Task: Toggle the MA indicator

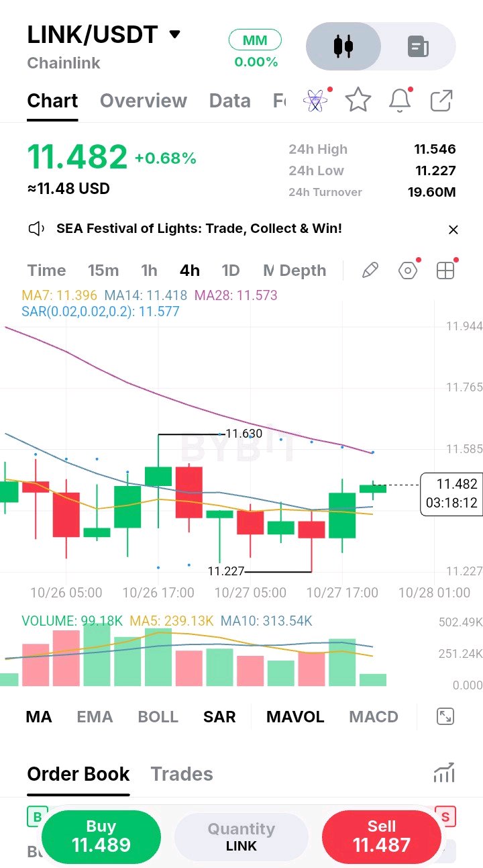Action: point(39,717)
